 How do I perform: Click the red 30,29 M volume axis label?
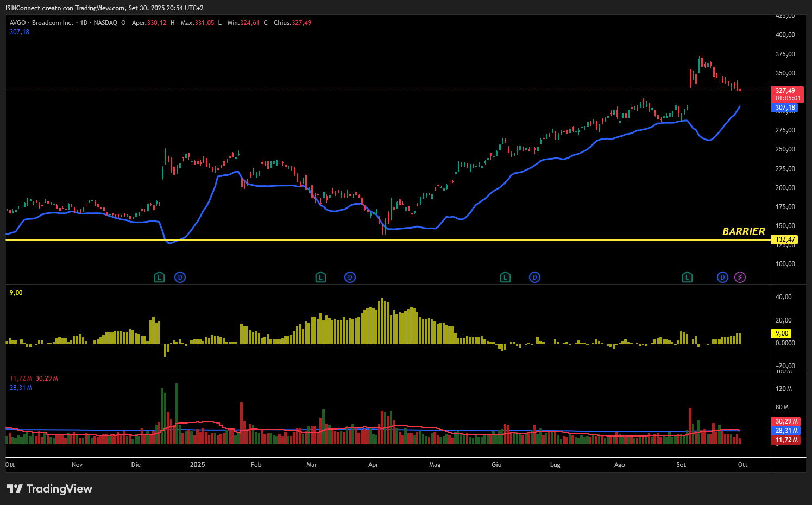click(786, 421)
